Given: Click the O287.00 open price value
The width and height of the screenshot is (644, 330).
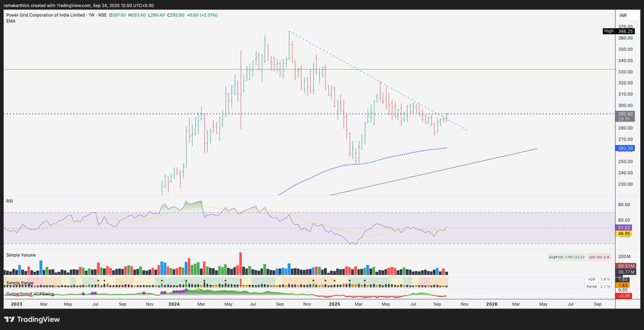Looking at the screenshot, I should coord(118,15).
